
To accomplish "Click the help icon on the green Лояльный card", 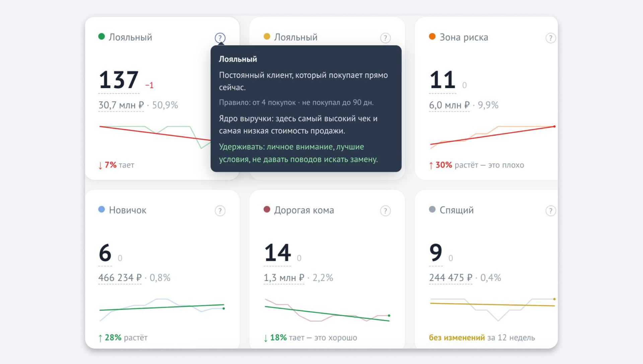I will click(220, 38).
